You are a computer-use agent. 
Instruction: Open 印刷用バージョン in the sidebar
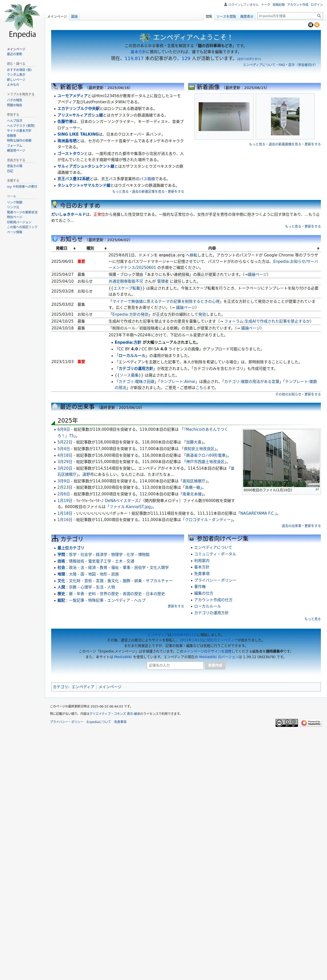coord(19,222)
